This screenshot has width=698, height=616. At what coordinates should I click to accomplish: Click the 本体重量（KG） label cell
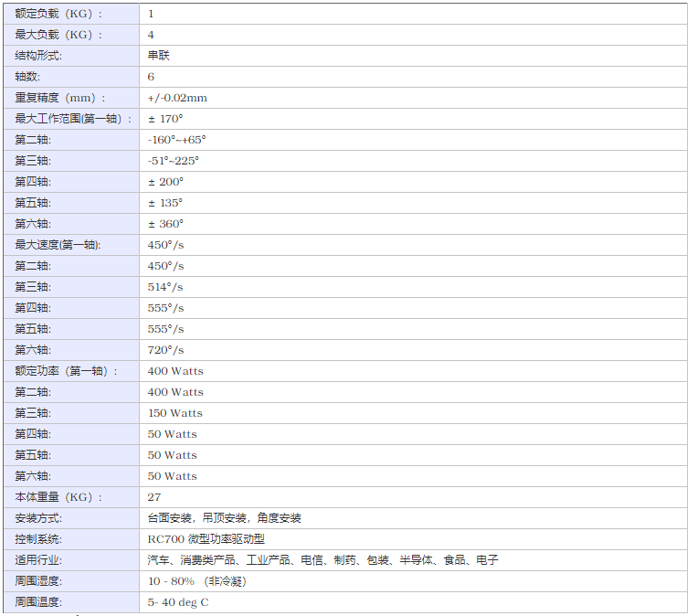(x=59, y=497)
